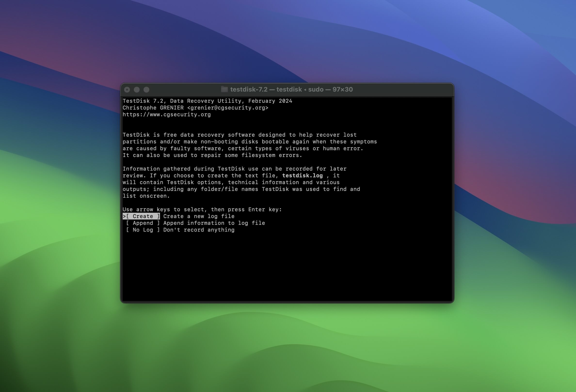576x392 pixels.
Task: Click 'Create a new log file' description
Action: [x=199, y=216]
